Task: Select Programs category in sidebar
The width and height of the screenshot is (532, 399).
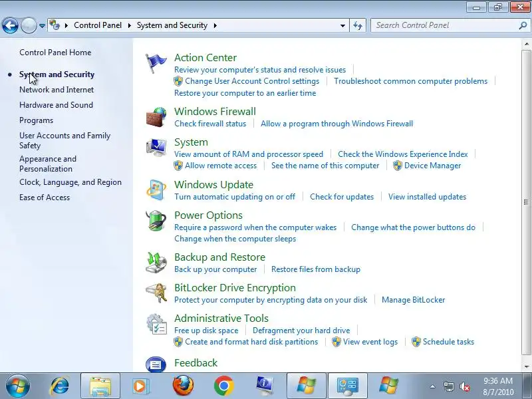Action: (x=37, y=120)
